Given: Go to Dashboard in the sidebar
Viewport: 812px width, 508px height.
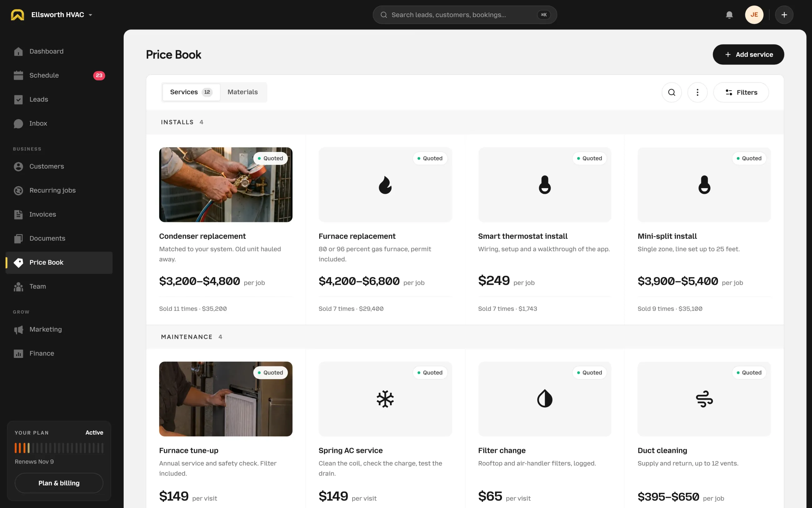Looking at the screenshot, I should tap(59, 51).
